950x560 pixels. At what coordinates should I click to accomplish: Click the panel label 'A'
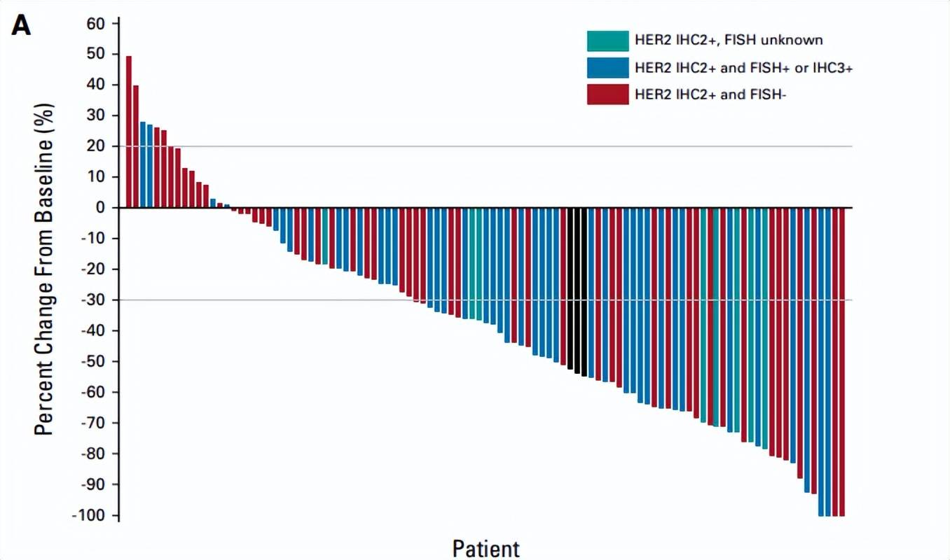point(22,27)
